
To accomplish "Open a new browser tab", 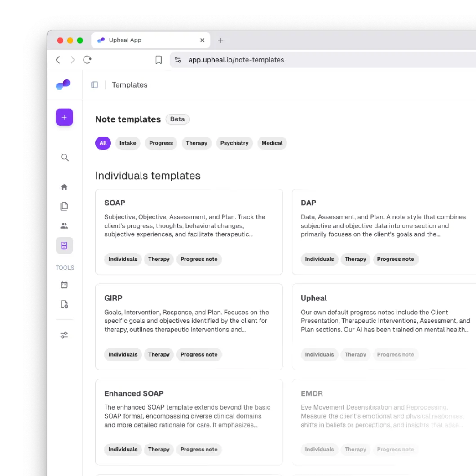I will coord(220,40).
